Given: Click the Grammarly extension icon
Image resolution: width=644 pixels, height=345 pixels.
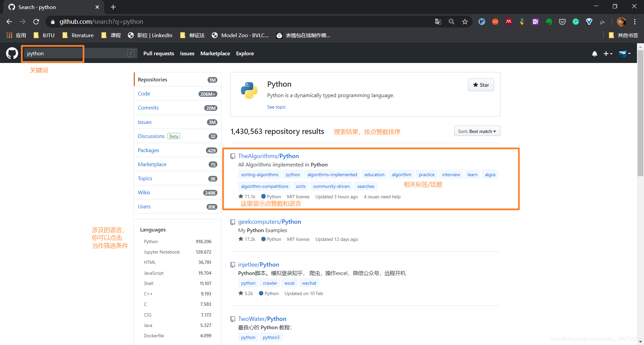Looking at the screenshot, I should pos(576,22).
